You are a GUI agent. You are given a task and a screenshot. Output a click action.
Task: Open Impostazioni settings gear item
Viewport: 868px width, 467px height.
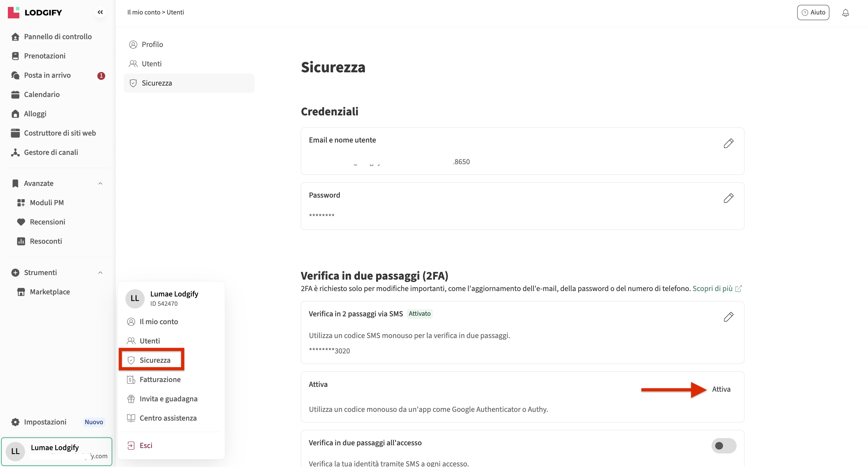pyautogui.click(x=45, y=422)
